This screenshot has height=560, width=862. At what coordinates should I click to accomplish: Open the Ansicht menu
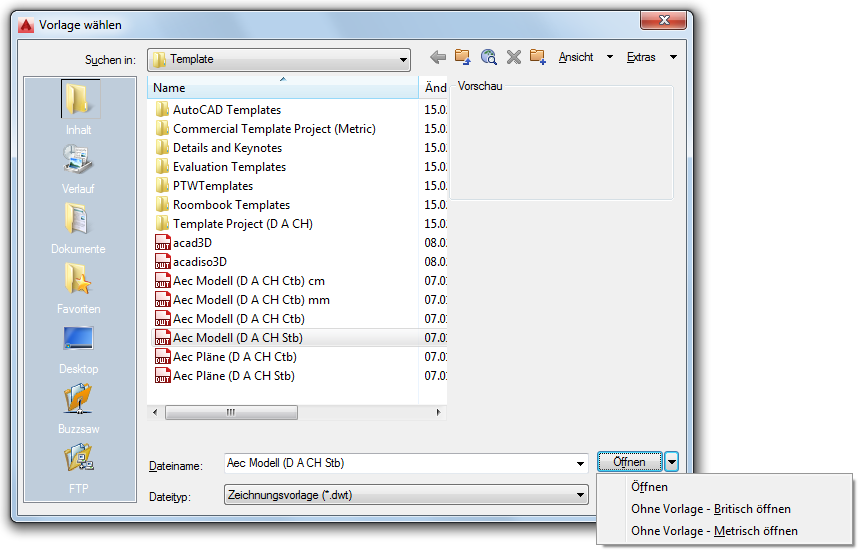pyautogui.click(x=586, y=57)
